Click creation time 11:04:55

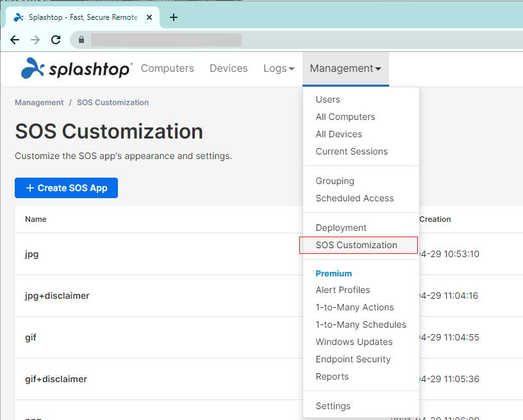pos(450,337)
